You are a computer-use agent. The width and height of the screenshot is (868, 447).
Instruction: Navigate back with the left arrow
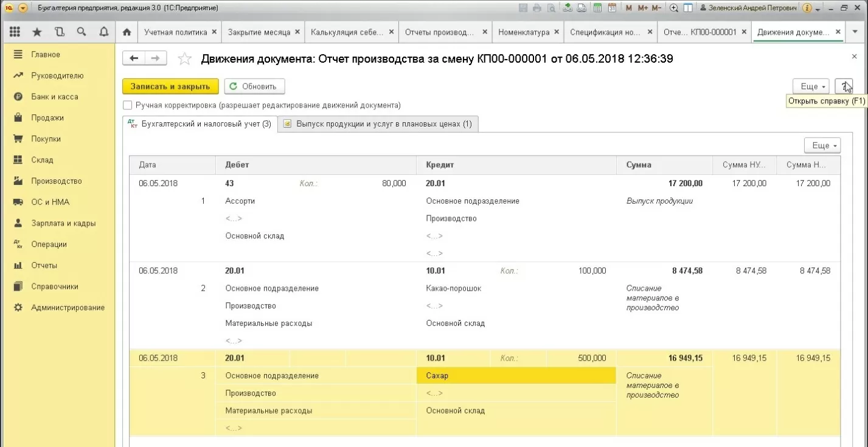tap(134, 58)
